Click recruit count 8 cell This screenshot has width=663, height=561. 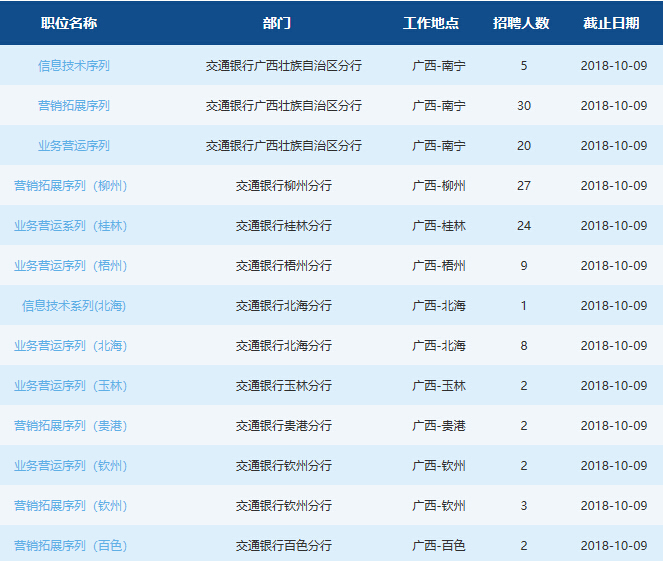coord(524,345)
